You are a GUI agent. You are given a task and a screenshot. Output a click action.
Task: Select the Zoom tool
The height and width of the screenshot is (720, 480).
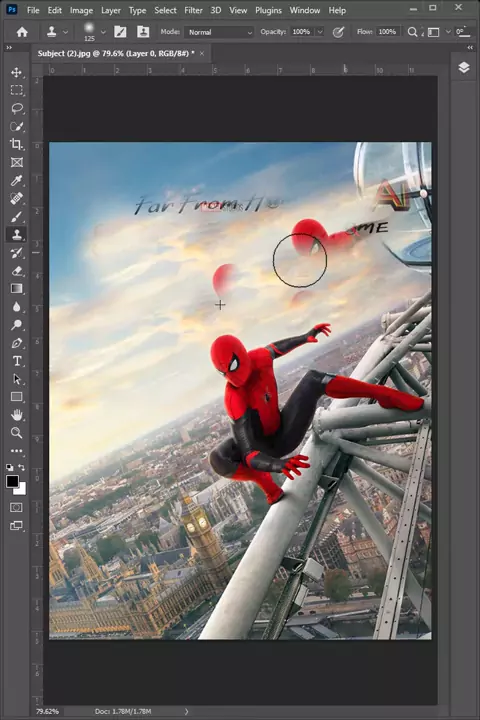pyautogui.click(x=17, y=433)
